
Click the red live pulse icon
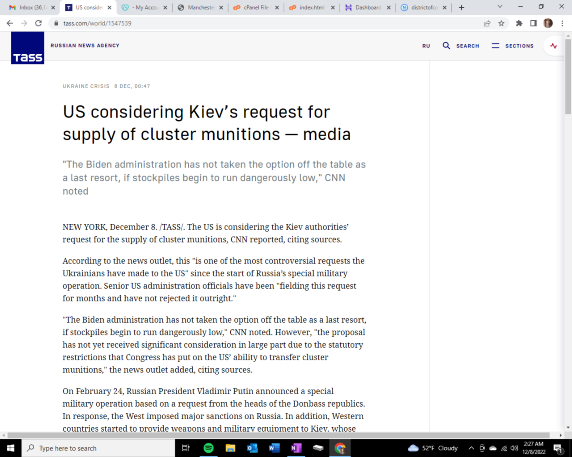coord(554,46)
